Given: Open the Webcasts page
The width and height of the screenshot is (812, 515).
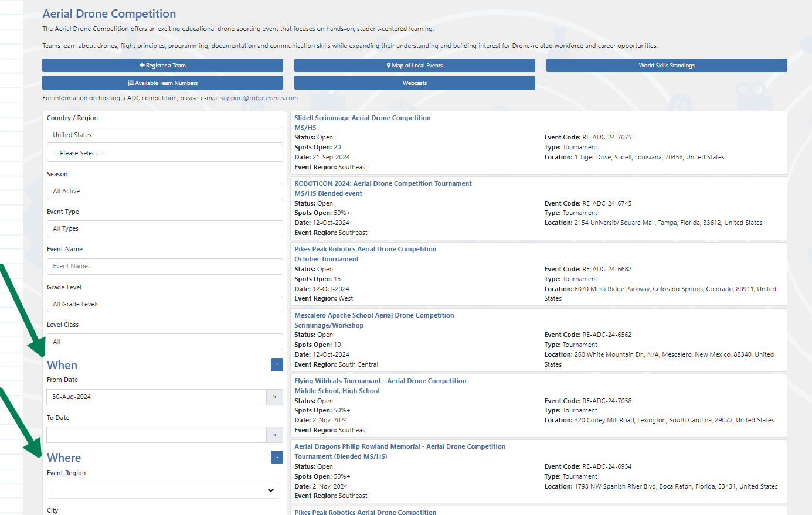Looking at the screenshot, I should (415, 83).
